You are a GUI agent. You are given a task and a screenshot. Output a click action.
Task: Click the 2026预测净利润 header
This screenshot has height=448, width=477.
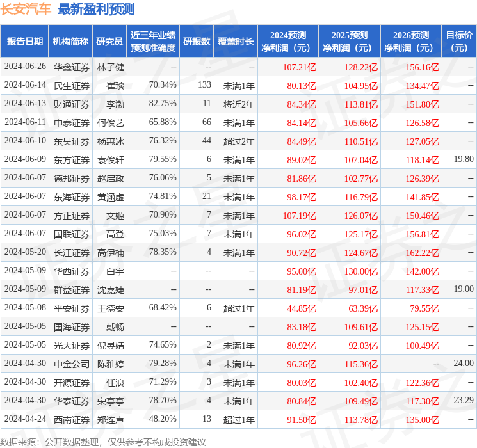(411, 42)
